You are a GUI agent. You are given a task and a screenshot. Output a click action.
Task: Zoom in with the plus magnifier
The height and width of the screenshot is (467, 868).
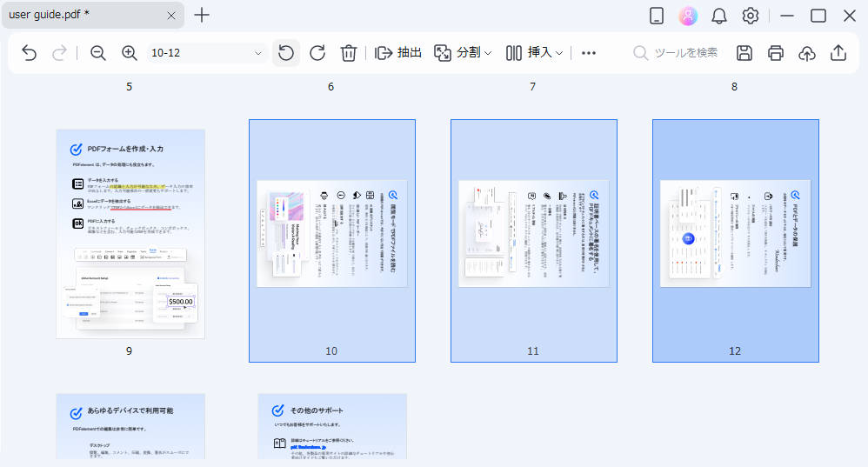129,53
